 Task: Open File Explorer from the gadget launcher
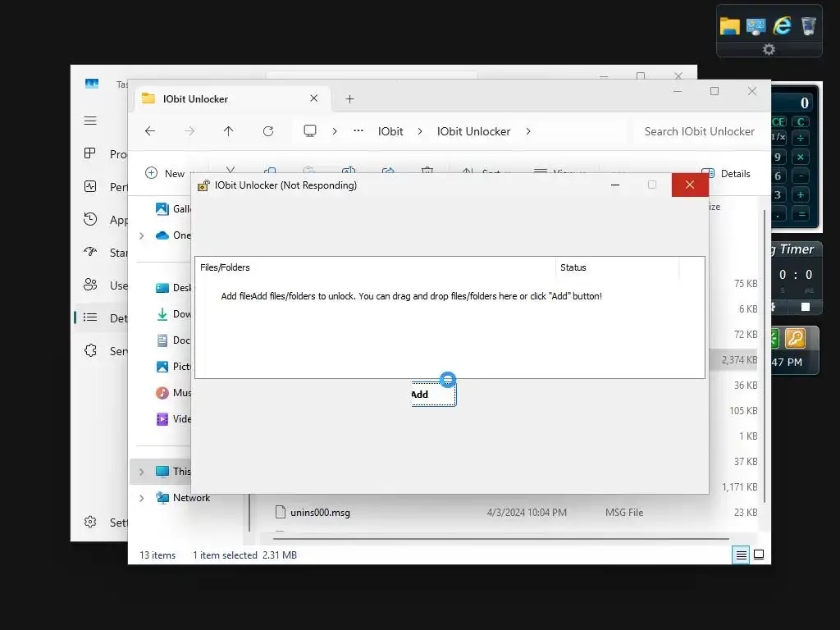(x=729, y=25)
